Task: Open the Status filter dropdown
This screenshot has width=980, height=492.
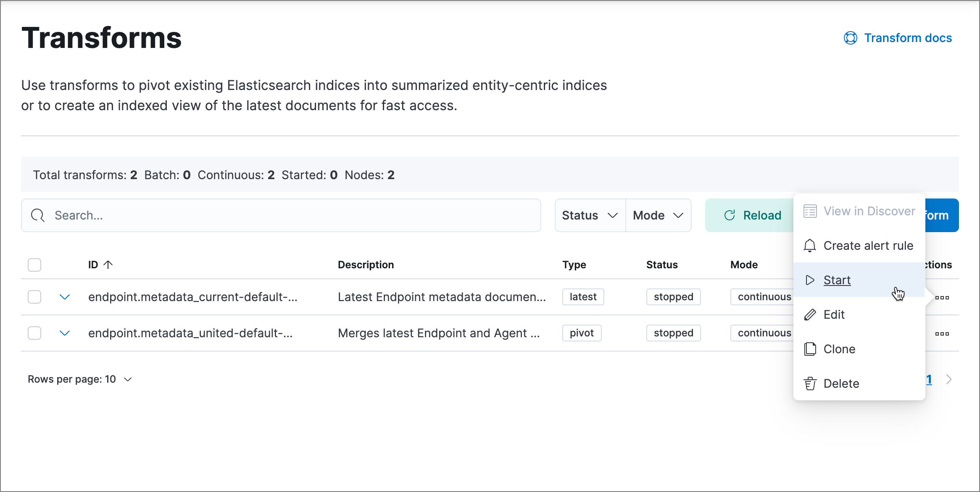Action: tap(589, 215)
